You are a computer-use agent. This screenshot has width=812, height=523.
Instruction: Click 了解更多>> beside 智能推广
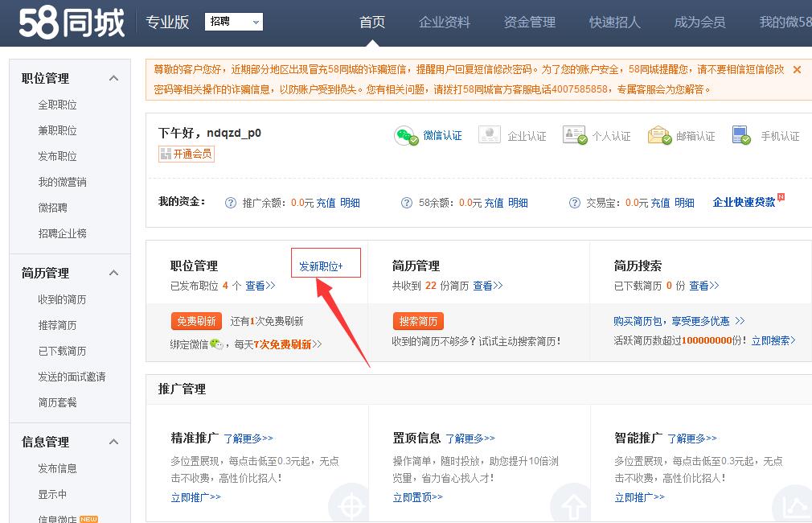692,439
